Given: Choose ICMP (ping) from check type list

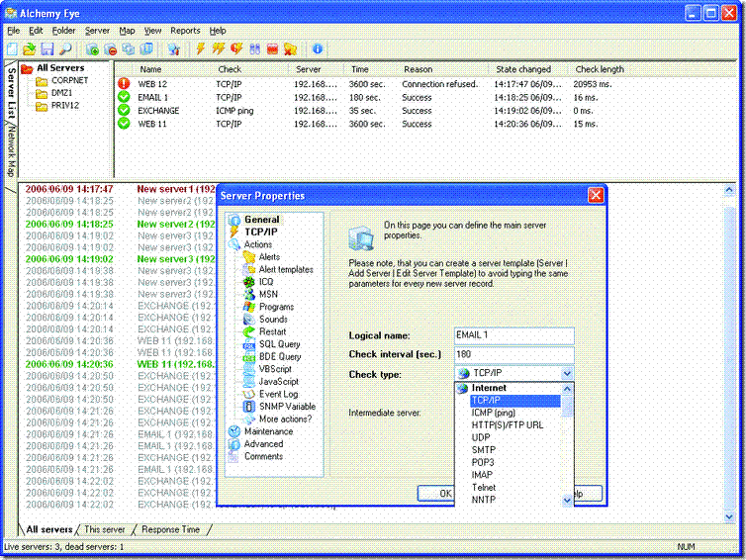Looking at the screenshot, I should pos(493,413).
